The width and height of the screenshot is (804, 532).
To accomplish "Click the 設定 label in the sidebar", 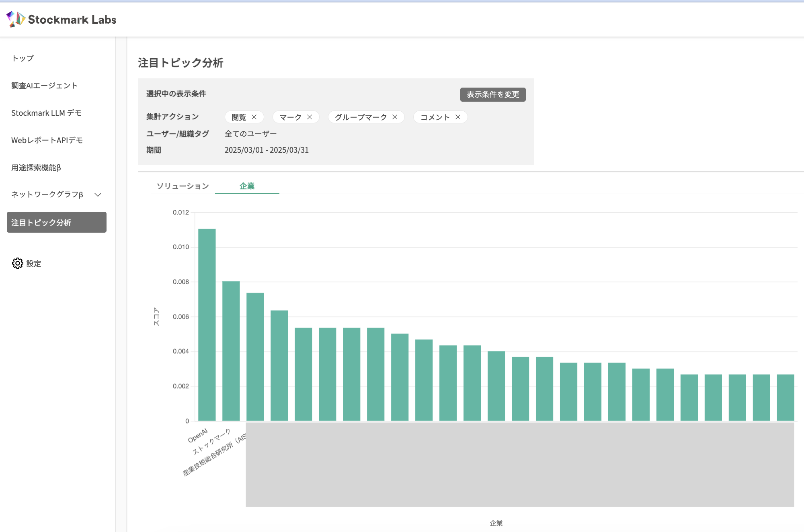I will [34, 264].
